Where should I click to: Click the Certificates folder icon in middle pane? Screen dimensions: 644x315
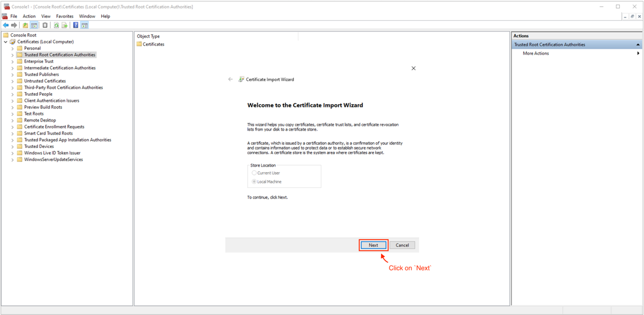[139, 44]
